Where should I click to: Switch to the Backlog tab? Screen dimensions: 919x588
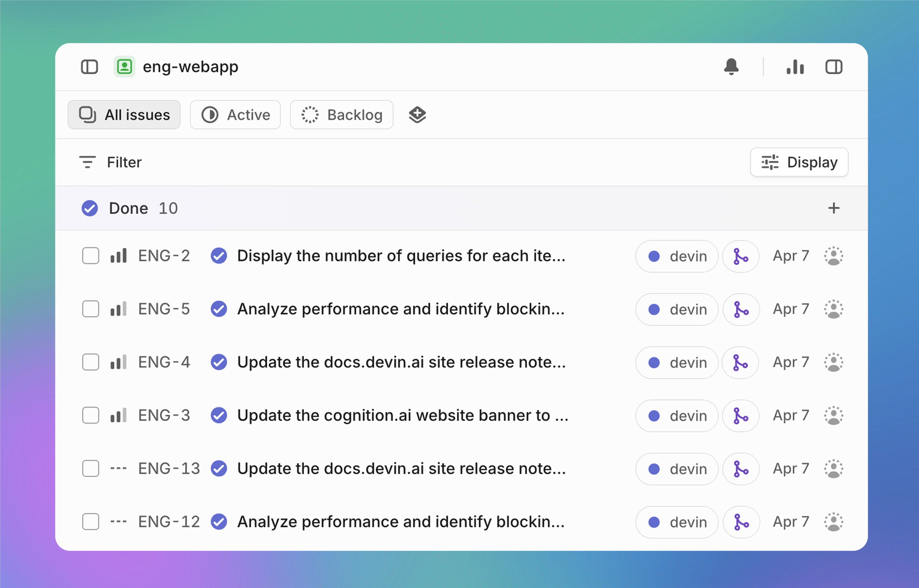coord(341,115)
